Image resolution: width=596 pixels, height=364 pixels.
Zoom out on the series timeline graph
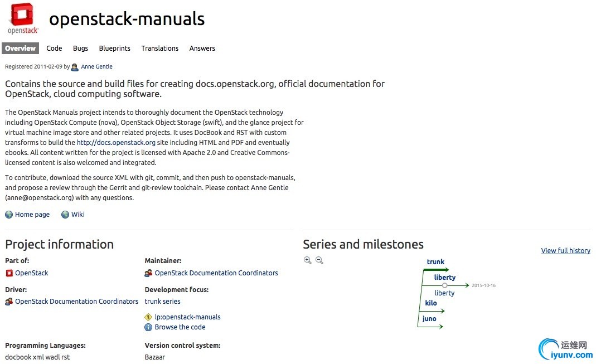click(x=319, y=260)
